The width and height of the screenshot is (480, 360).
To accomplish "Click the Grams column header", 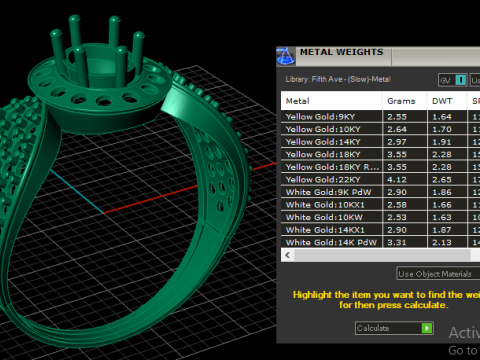I will 404,101.
